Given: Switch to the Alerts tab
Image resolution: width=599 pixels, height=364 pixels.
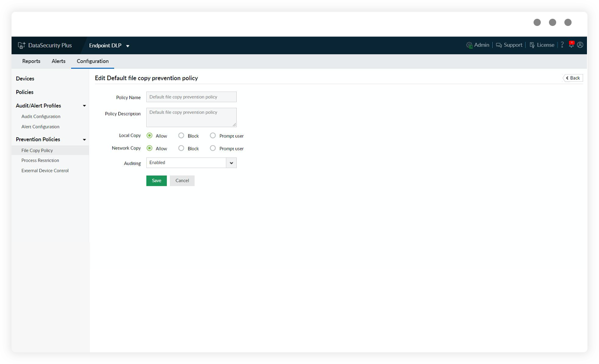Looking at the screenshot, I should 58,61.
